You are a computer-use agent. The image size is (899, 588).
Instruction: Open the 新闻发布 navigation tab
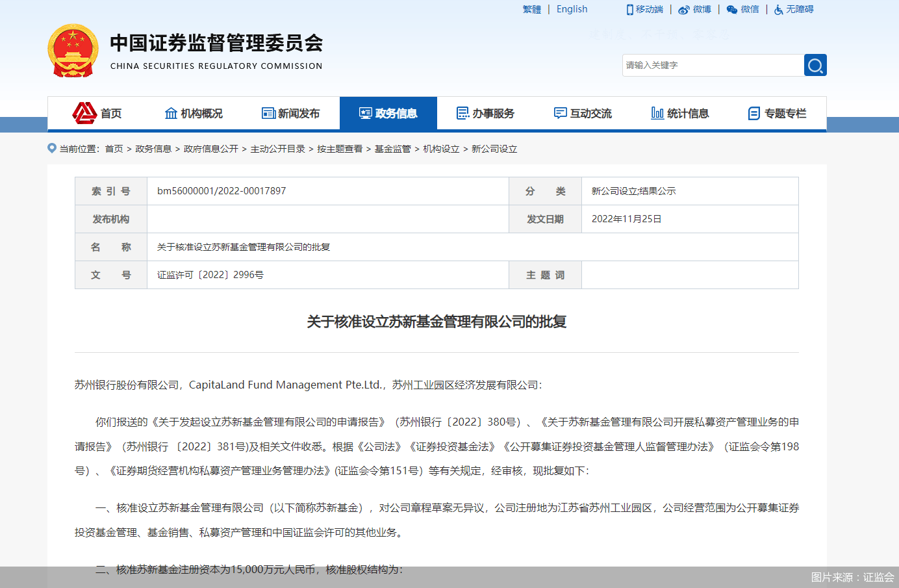[x=290, y=114]
